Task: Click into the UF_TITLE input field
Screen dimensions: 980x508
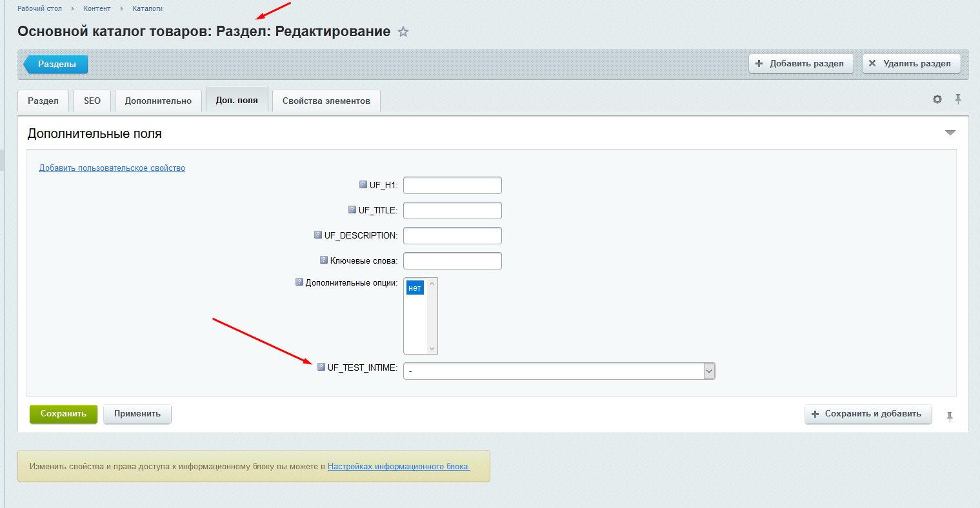Action: click(452, 210)
